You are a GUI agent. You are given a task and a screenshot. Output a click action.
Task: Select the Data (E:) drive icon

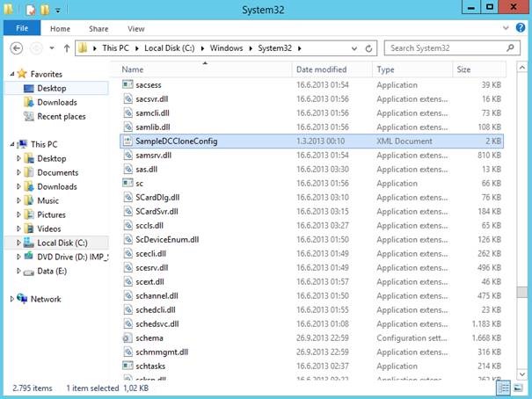tap(29, 272)
